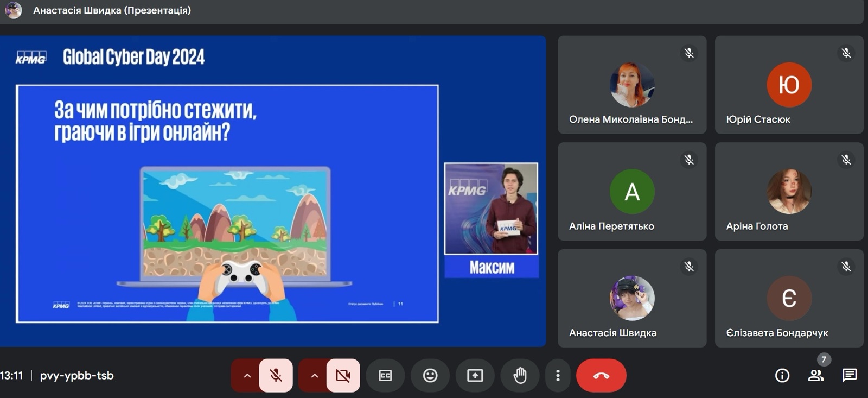This screenshot has height=398, width=868.
Task: Open the chat messages panel
Action: tap(849, 375)
